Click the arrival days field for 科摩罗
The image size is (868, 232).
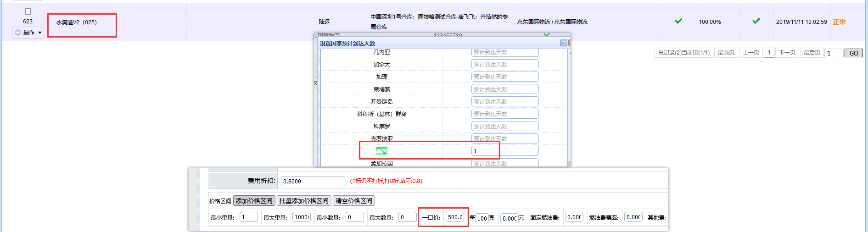[x=505, y=126]
